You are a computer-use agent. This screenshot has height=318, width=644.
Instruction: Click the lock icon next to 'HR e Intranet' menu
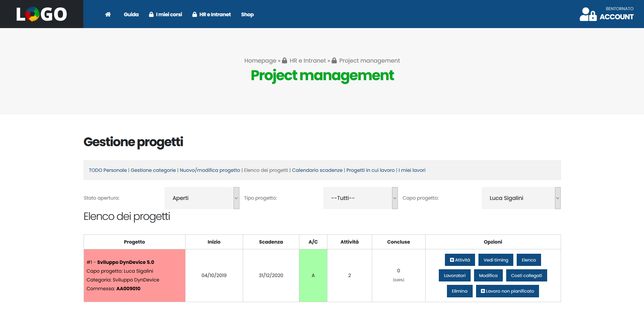[195, 14]
